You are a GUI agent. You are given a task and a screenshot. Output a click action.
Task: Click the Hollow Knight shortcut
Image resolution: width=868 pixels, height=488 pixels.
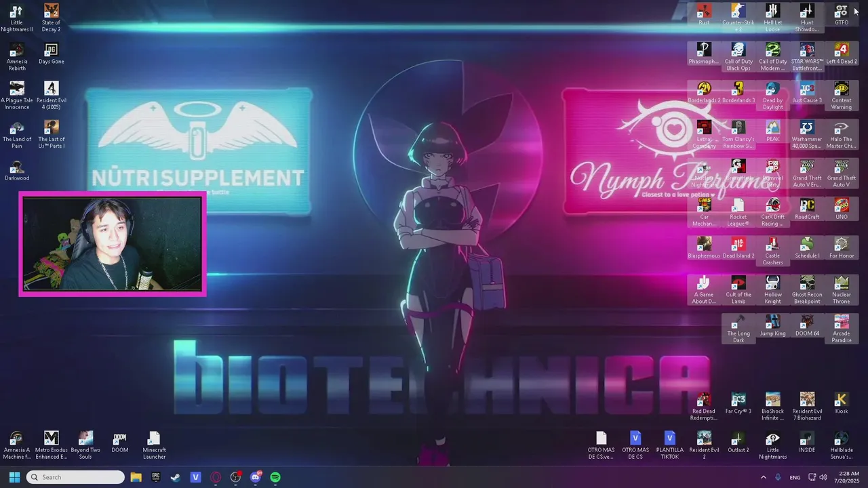[772, 289]
